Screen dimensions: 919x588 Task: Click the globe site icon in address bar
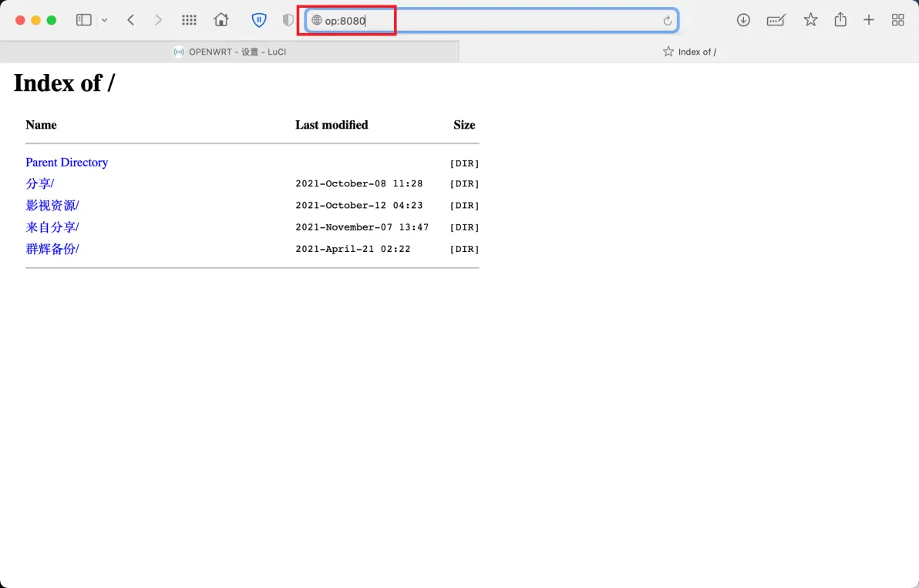[317, 20]
